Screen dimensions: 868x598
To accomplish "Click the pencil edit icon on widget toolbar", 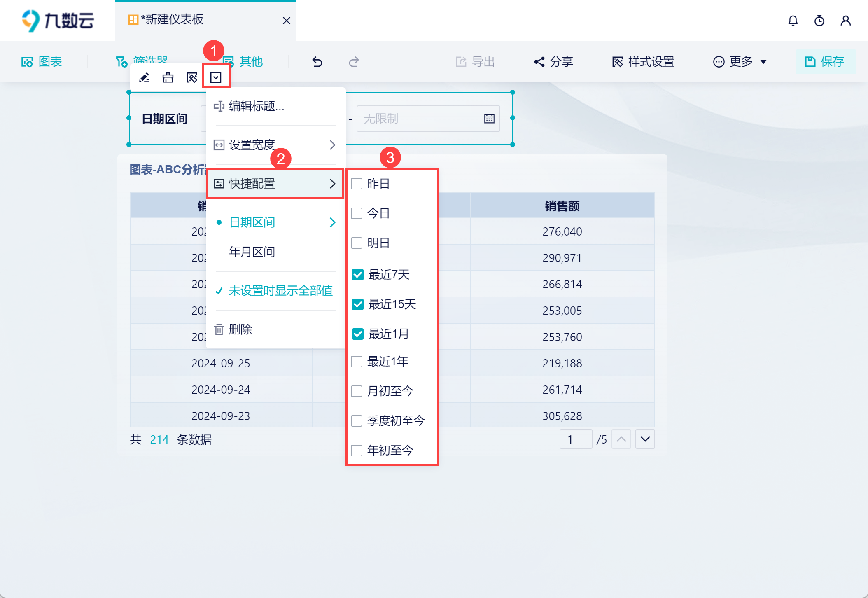I will [x=144, y=77].
